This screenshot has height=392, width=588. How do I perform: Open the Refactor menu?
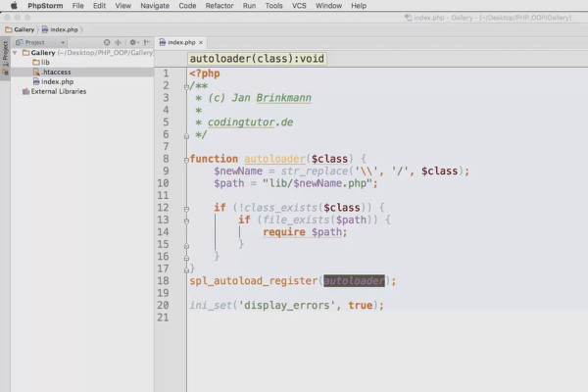[219, 6]
